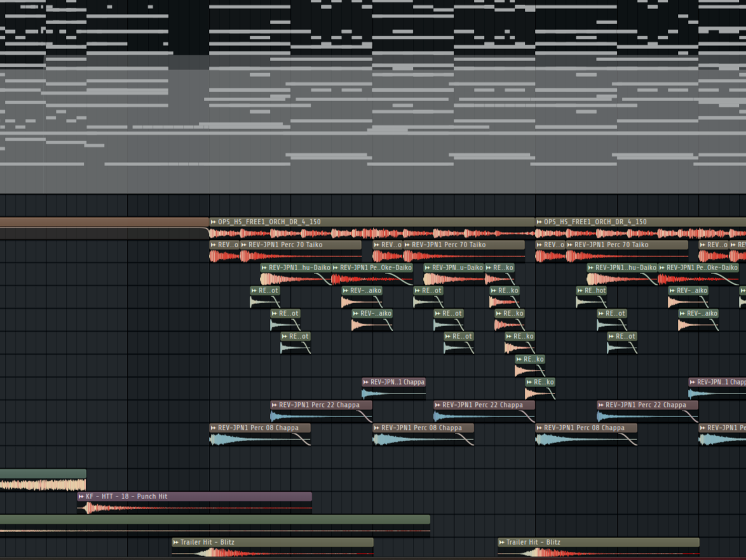
Task: Open menu icon of leftmost Perc 70 Taiko clip
Action: coord(244,245)
